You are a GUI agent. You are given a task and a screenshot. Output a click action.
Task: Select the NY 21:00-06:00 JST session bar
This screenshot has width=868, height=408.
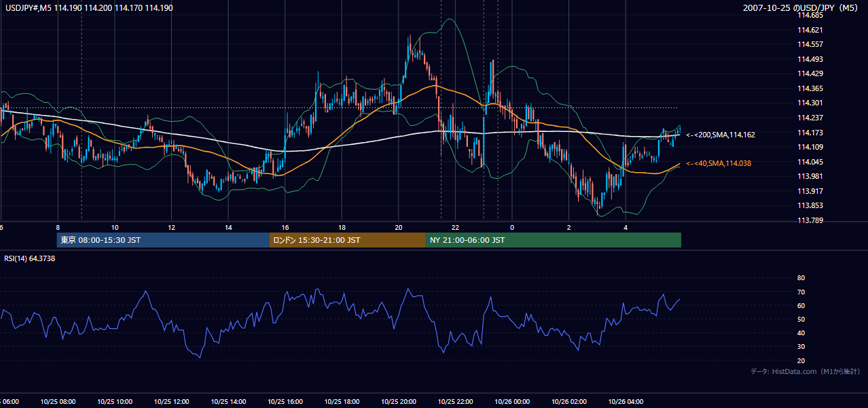(x=554, y=240)
